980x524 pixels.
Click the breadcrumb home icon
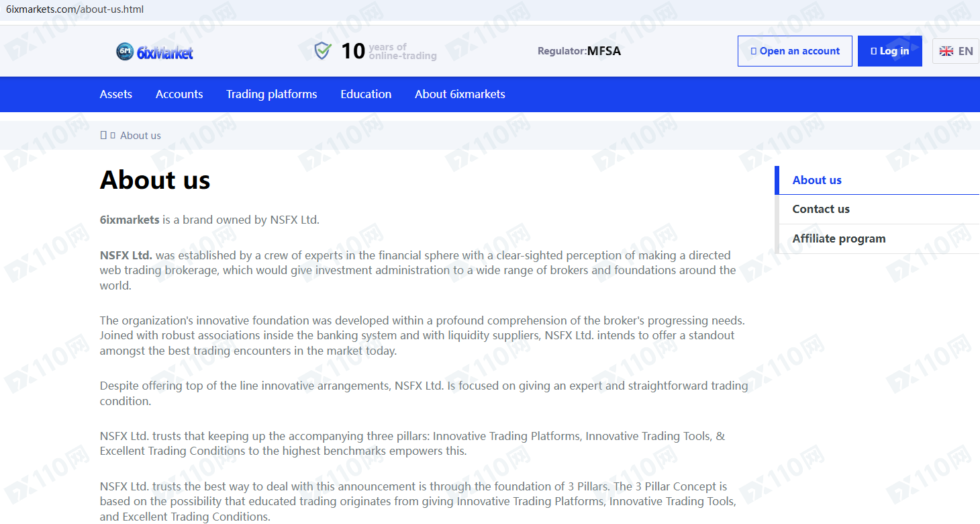tap(103, 135)
